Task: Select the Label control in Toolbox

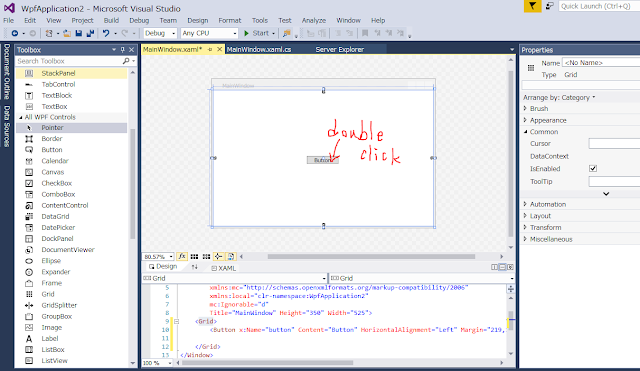Action: coord(72,338)
